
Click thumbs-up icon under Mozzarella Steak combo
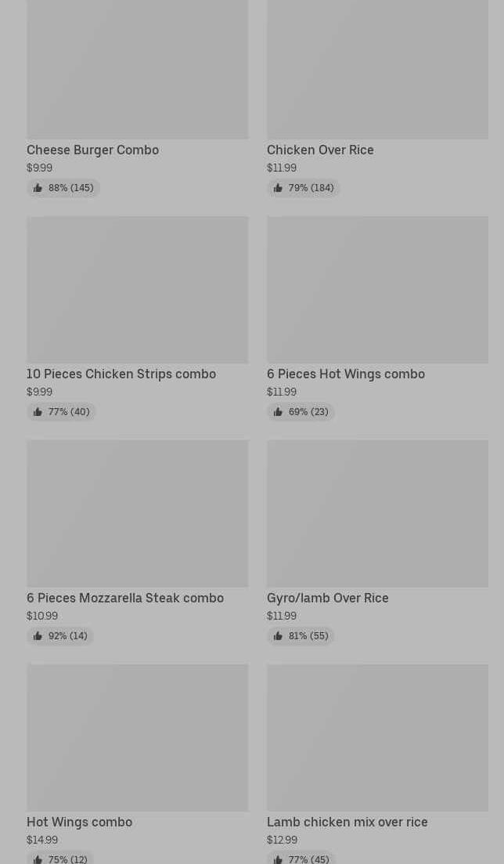click(38, 636)
